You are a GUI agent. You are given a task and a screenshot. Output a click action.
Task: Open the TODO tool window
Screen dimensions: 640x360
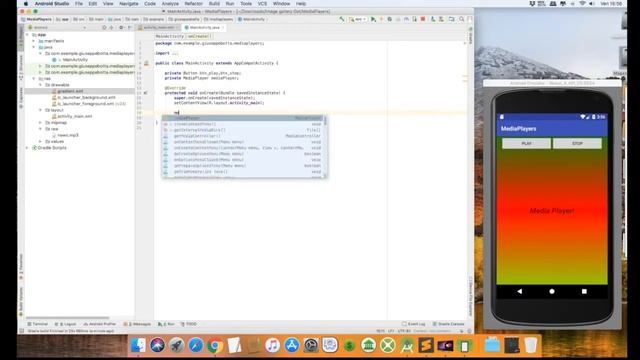point(189,324)
